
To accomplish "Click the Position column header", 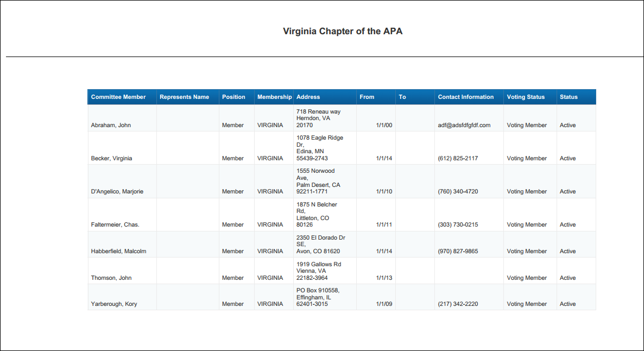I will click(x=233, y=97).
